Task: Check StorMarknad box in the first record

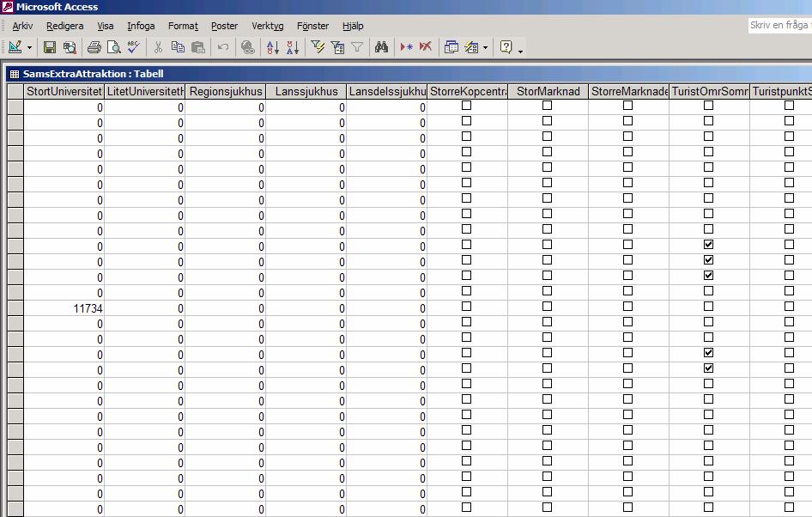Action: tap(548, 105)
